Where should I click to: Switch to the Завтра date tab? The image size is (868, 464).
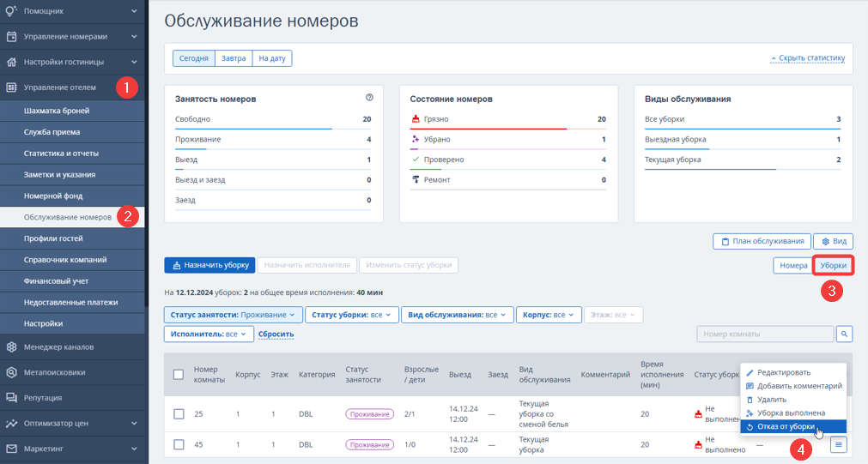[234, 58]
